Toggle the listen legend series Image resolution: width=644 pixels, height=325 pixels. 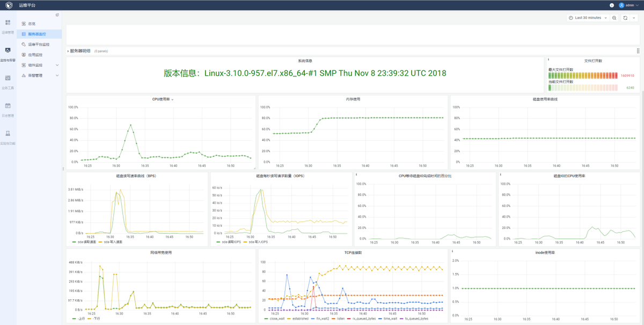tap(342, 319)
